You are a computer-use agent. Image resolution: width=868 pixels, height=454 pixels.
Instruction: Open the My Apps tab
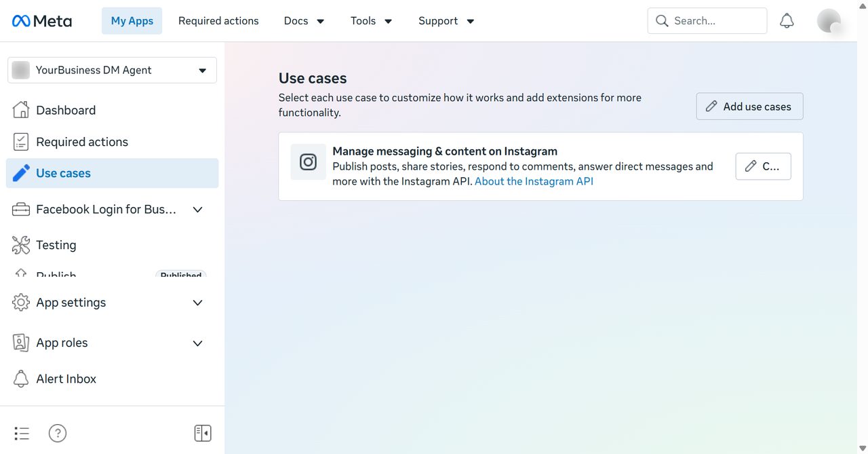(132, 21)
